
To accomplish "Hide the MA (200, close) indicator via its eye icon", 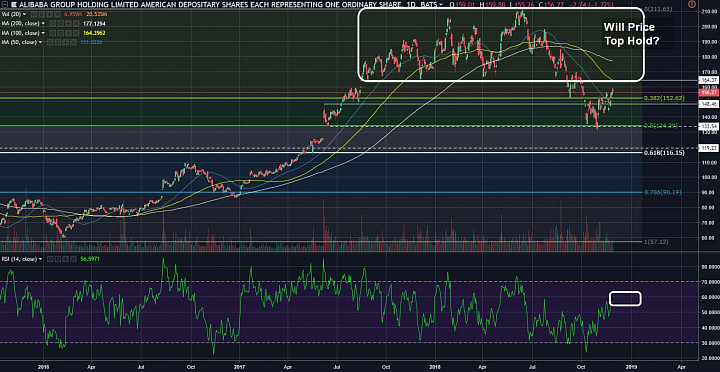I will 53,23.
